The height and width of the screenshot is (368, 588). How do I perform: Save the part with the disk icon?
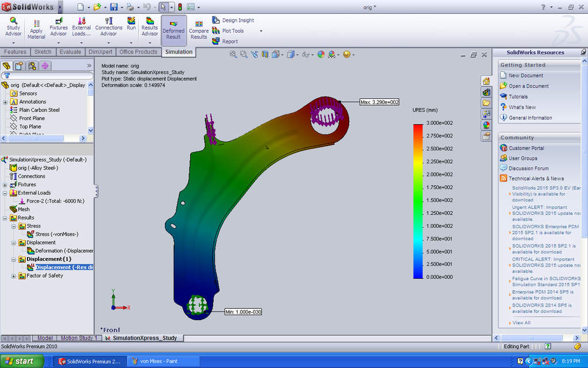point(114,7)
